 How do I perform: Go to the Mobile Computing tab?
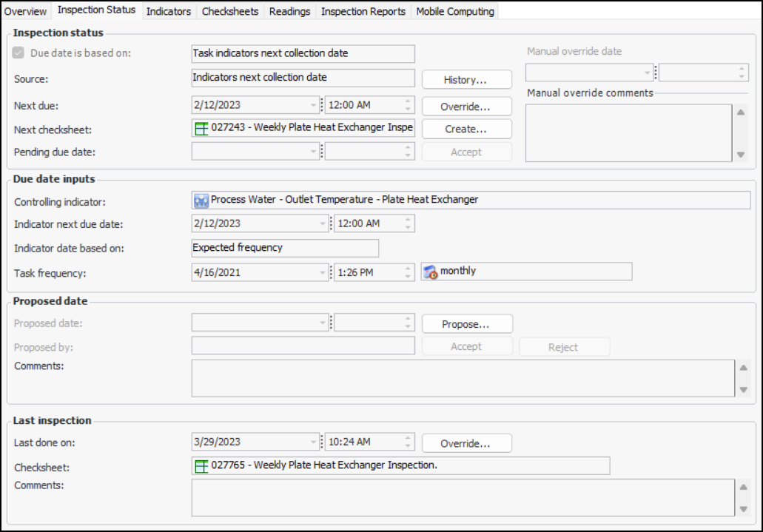(x=455, y=11)
